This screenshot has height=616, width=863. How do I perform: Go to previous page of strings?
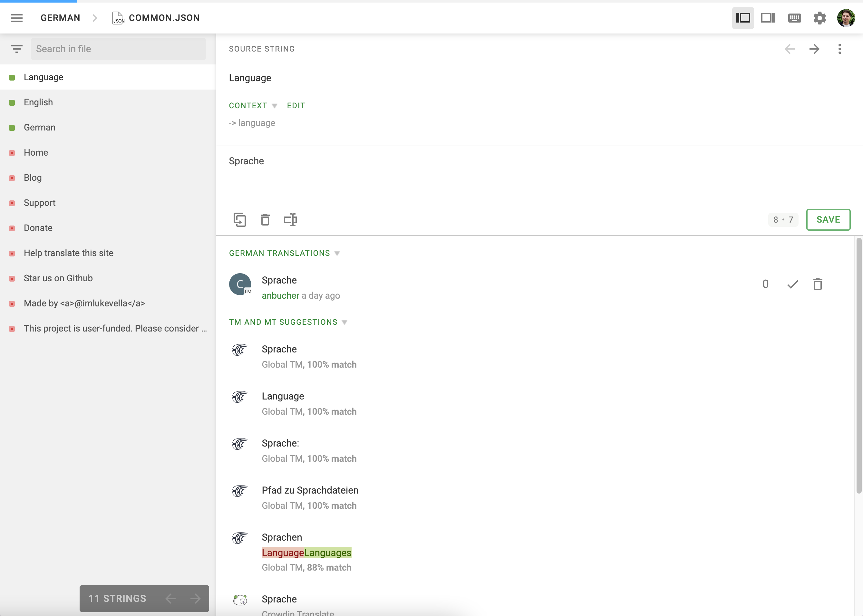click(171, 599)
